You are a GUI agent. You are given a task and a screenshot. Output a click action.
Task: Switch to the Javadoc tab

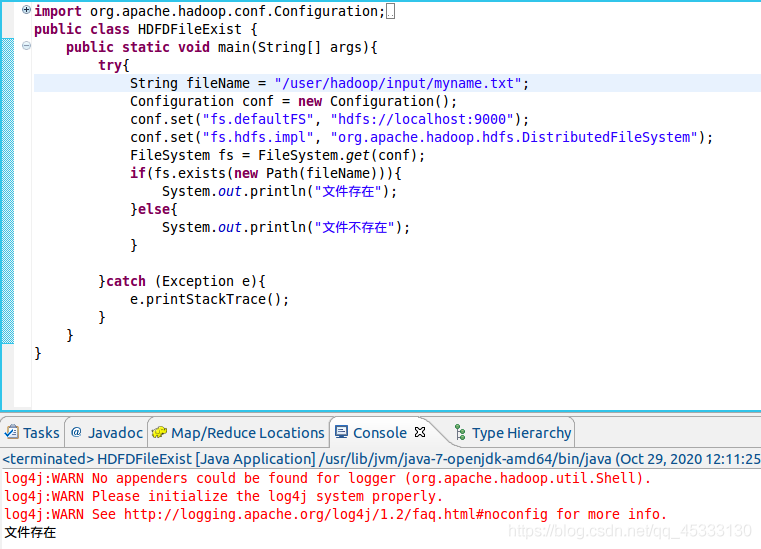(106, 432)
